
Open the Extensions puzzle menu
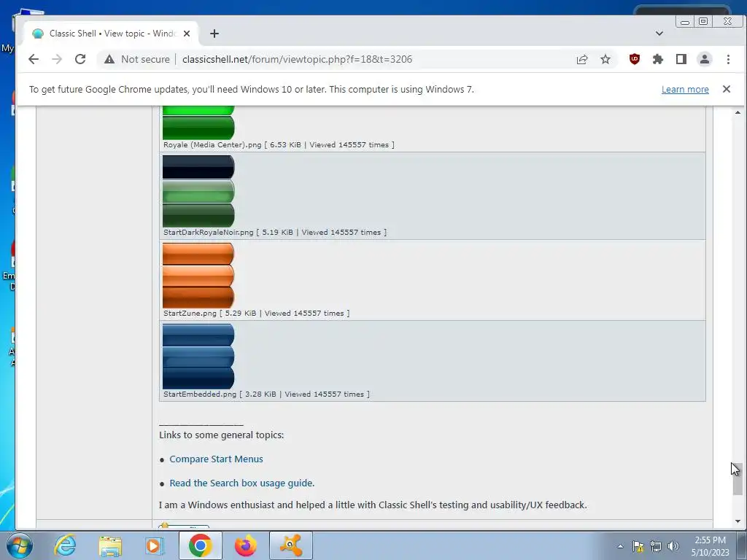point(657,59)
